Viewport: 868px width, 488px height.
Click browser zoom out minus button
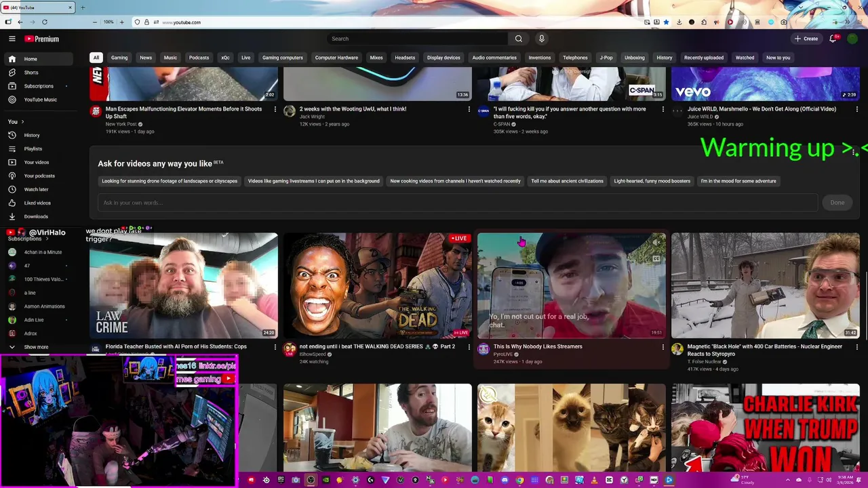tap(96, 22)
